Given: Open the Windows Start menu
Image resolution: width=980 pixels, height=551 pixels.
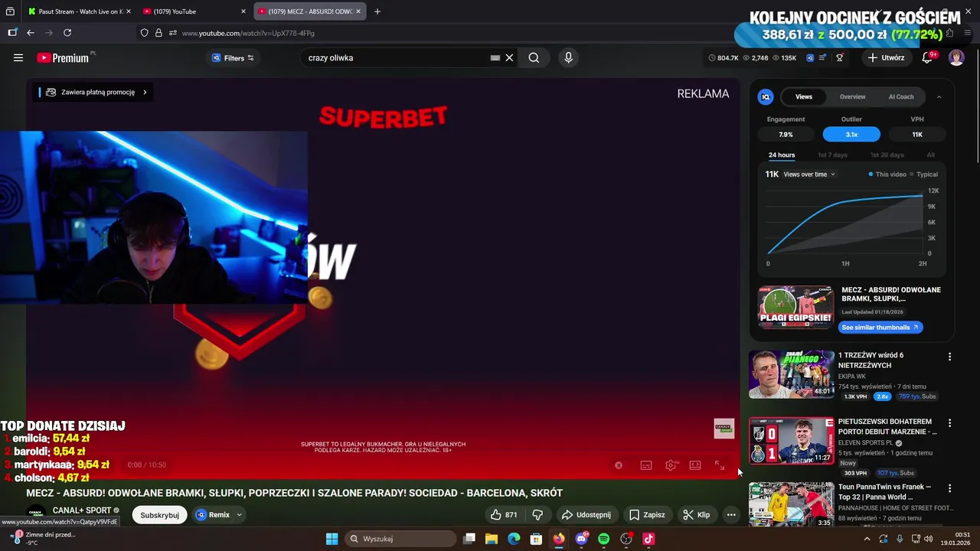Looking at the screenshot, I should tap(332, 539).
